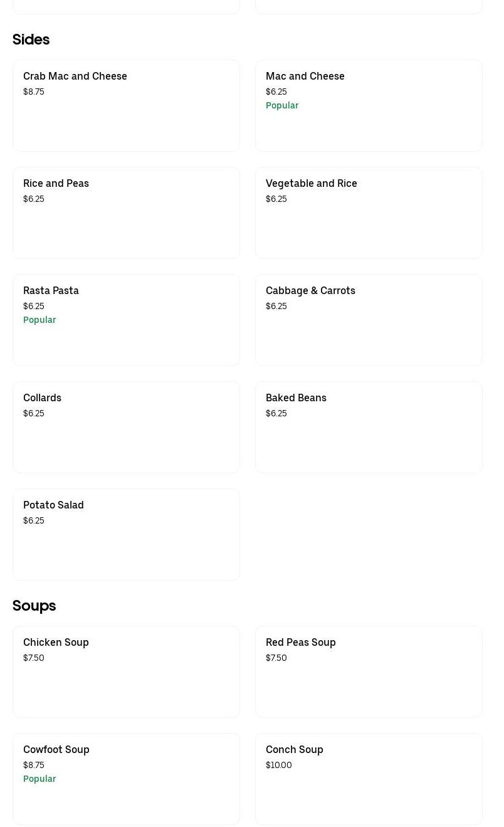Add Rice and Peas side
Screen dimensions: 504x827
pyautogui.click(x=126, y=213)
